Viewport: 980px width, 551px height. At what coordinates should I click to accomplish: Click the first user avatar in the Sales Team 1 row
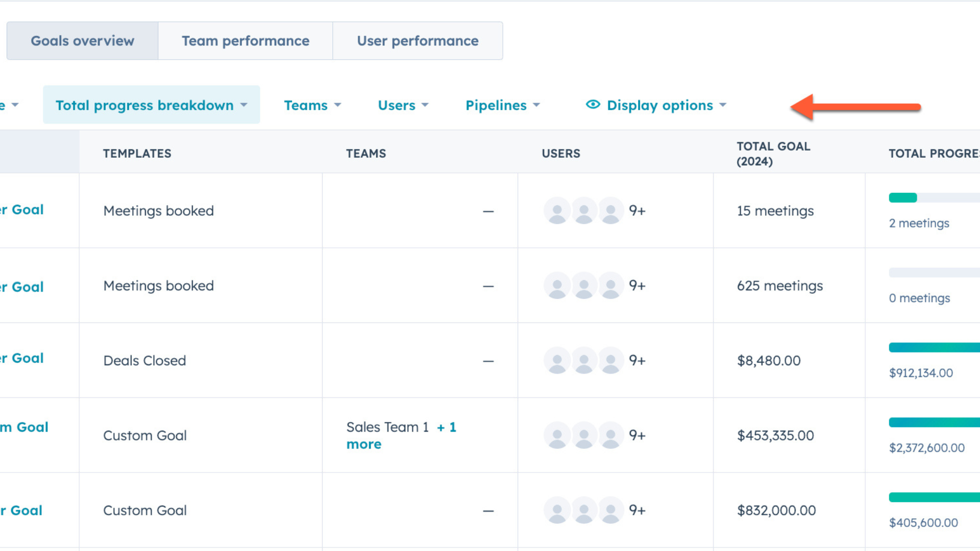coord(557,436)
